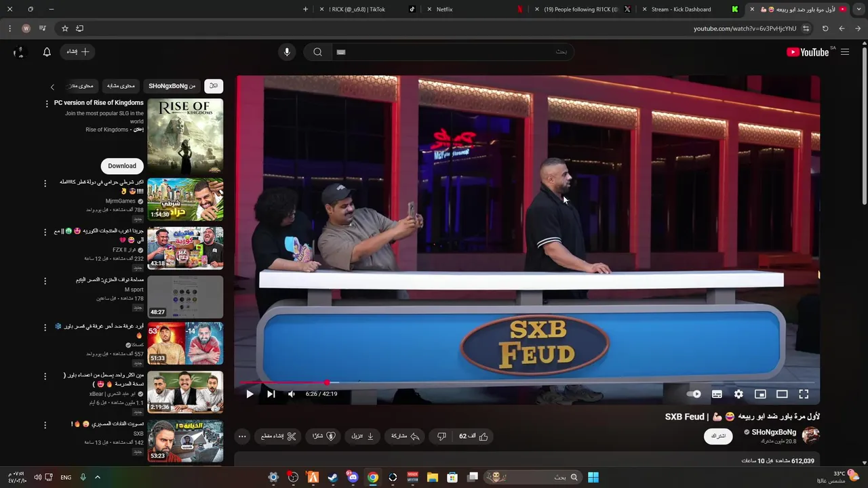868x488 pixels.
Task: Toggle theater mode in player
Action: (x=782, y=394)
